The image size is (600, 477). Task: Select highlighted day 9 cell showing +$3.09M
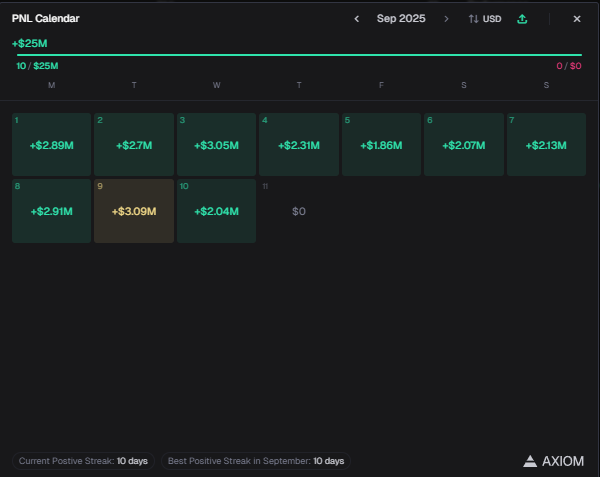tap(134, 211)
